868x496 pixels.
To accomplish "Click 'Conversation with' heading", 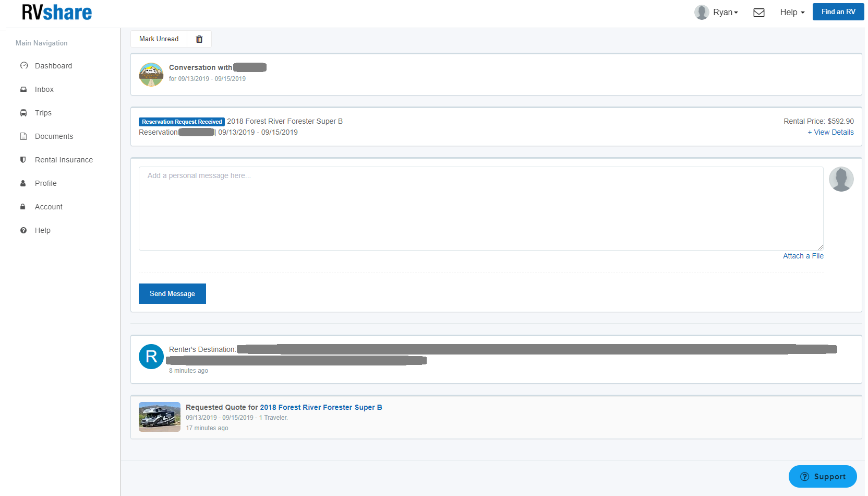I will coord(200,67).
